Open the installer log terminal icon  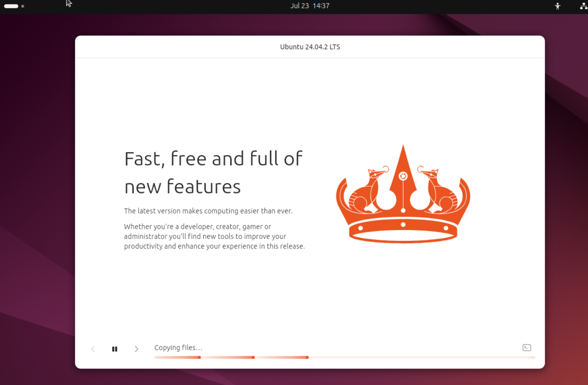(x=526, y=347)
